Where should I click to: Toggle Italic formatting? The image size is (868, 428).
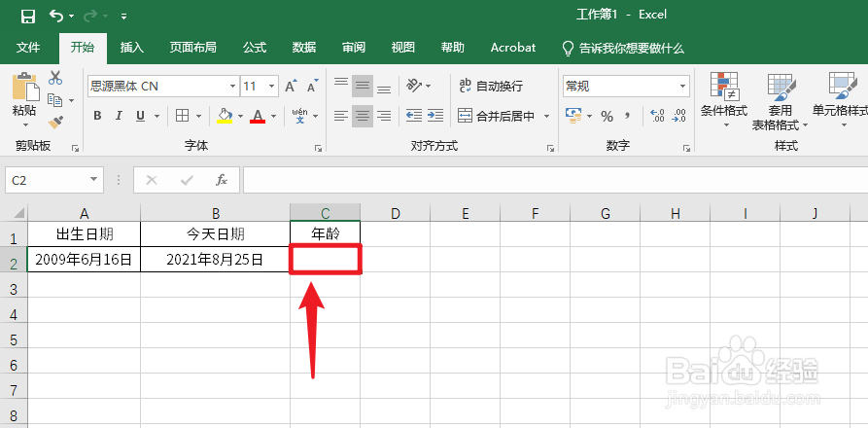[119, 116]
